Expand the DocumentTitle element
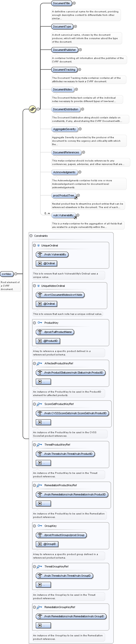Image resolution: width=136 pixels, height=644 pixels. (74, 3)
